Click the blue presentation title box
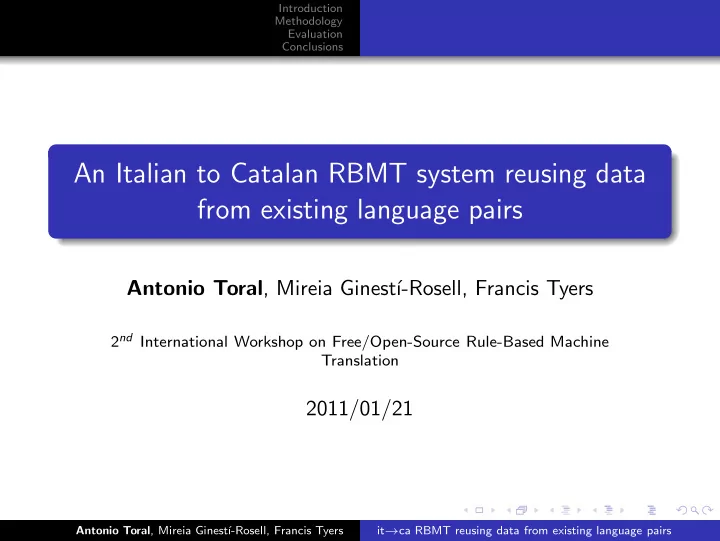Screen dimensions: 720x541 (360, 192)
